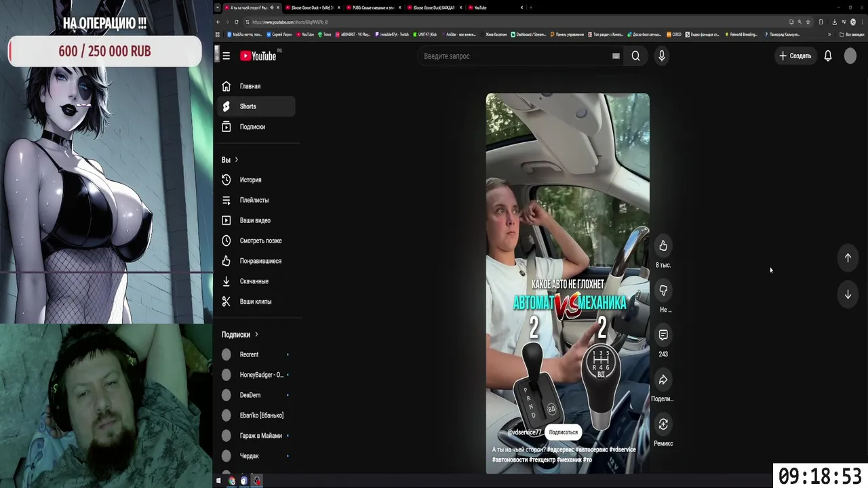Select Shorts in the sidebar
This screenshot has height=488, width=868.
click(256, 106)
